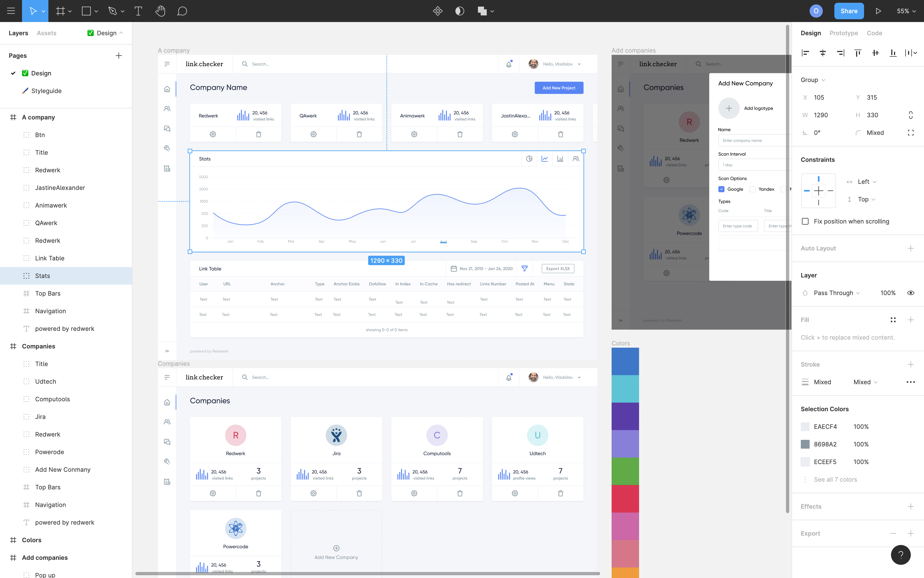
Task: Open stroke advanced options ellipsis
Action: [911, 382]
